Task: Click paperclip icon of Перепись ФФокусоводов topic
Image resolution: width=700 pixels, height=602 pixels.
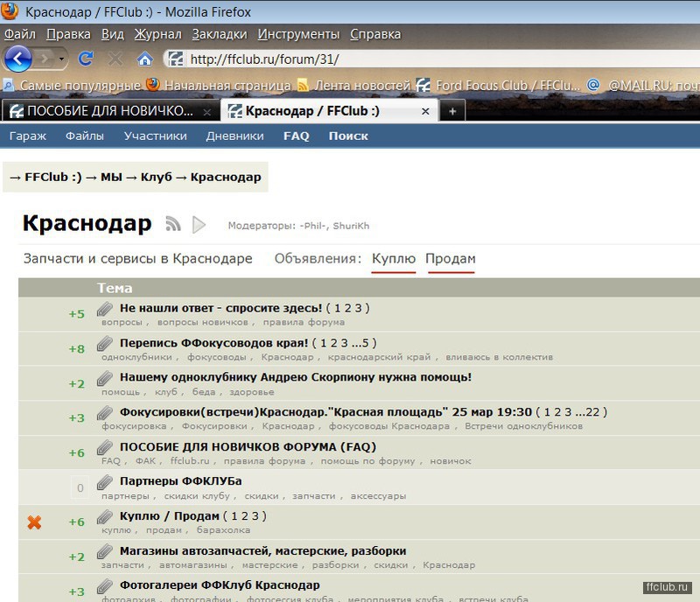Action: coord(104,343)
